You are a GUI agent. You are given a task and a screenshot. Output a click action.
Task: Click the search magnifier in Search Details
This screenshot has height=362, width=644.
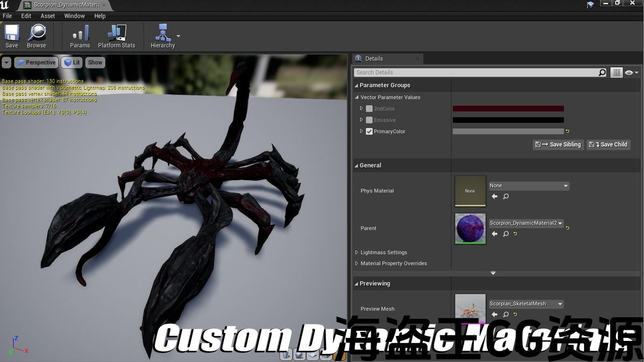coord(602,72)
